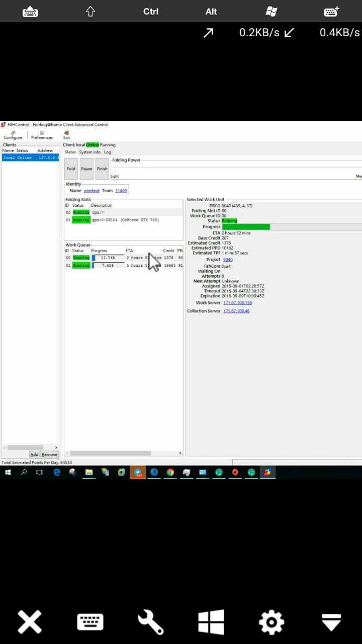Viewport: 362px width, 644px height.
Task: Open Chrome from the Windows taskbar
Action: tap(170, 472)
